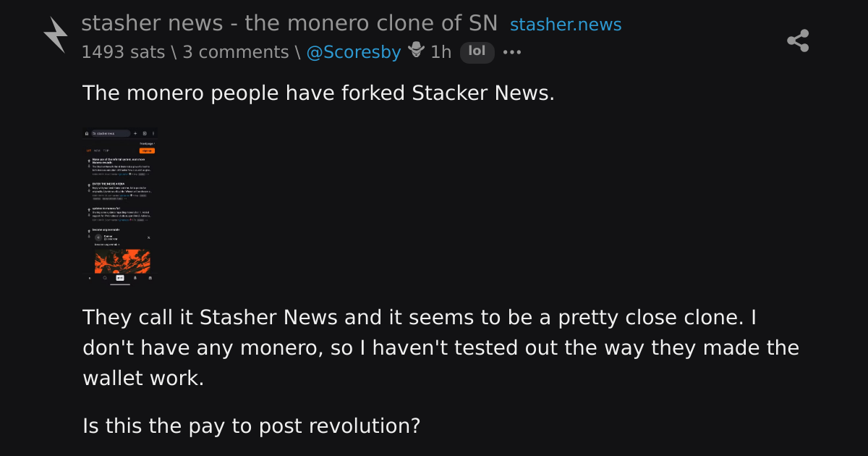Click the 1h timestamp permalink

(441, 52)
